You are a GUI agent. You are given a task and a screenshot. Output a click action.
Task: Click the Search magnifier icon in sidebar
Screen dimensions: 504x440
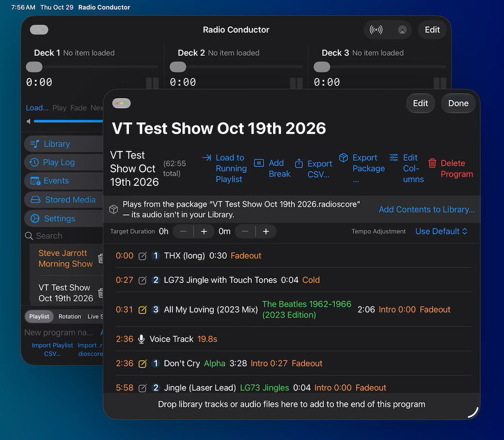(x=29, y=236)
